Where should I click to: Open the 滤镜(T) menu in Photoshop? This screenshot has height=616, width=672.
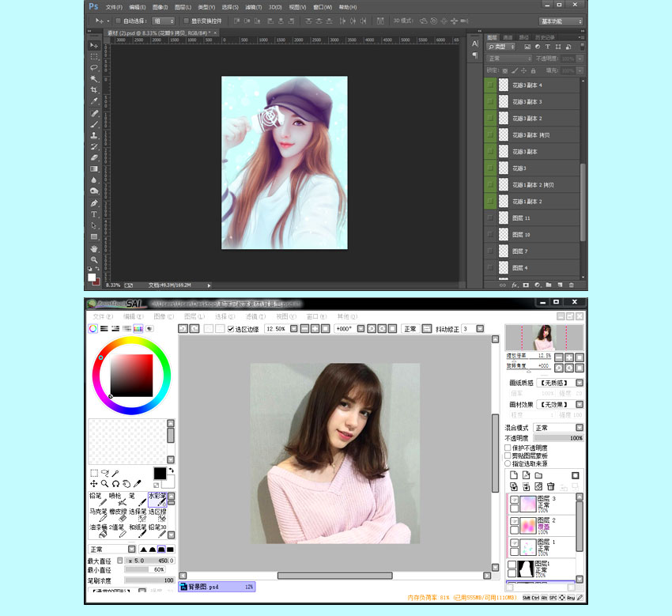pyautogui.click(x=253, y=7)
